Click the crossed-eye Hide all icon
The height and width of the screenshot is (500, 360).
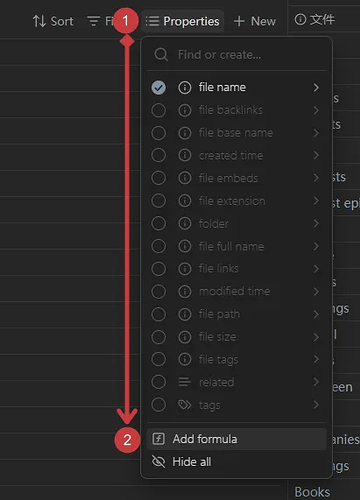click(158, 462)
